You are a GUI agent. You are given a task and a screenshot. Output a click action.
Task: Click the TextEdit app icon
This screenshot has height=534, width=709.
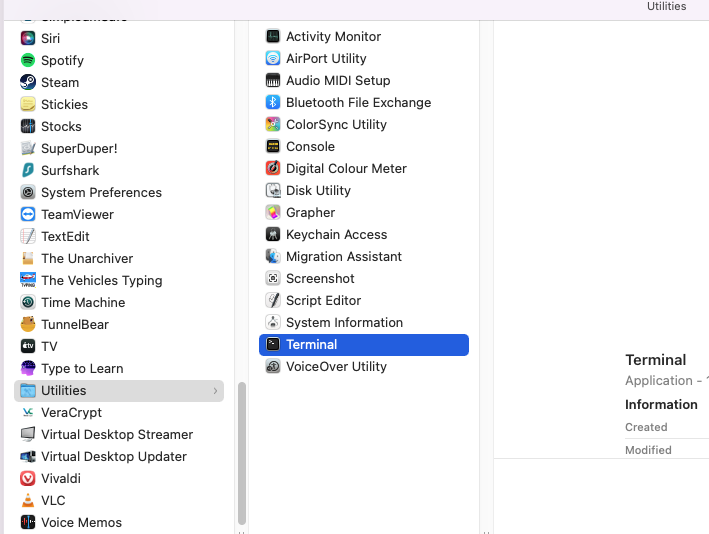(28, 236)
